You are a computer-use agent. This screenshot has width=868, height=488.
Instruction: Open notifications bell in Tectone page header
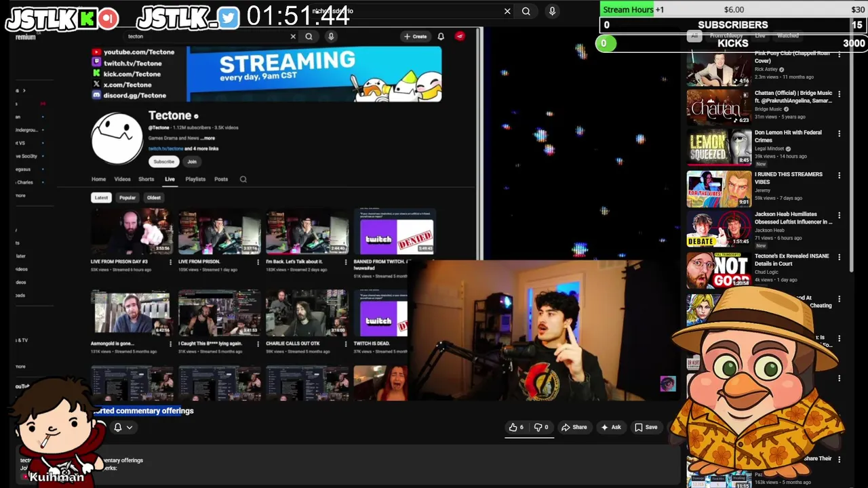(x=441, y=37)
